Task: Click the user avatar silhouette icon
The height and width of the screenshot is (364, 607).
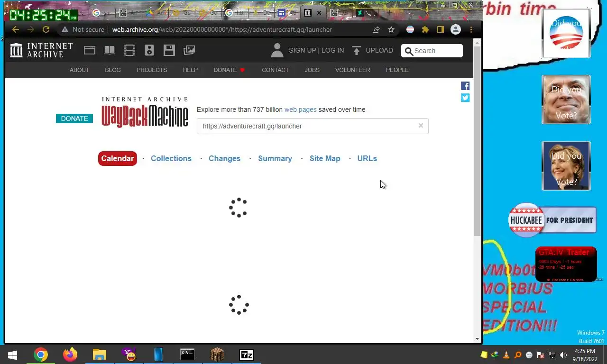Action: click(277, 50)
